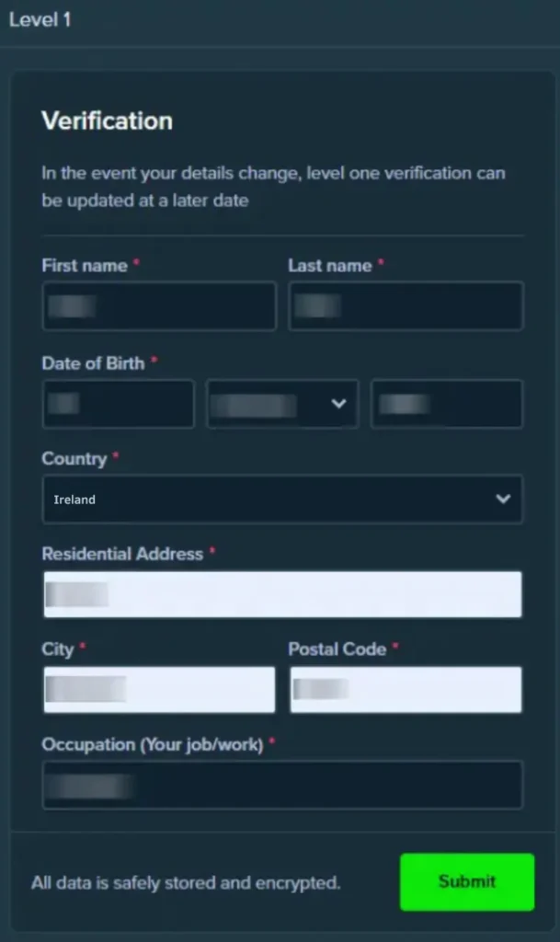Click the "Occupation (Your job/work)" label
560x942 pixels.
point(153,744)
